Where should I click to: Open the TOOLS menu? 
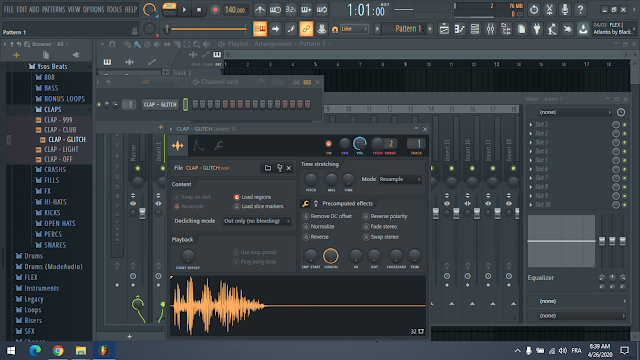(x=114, y=9)
